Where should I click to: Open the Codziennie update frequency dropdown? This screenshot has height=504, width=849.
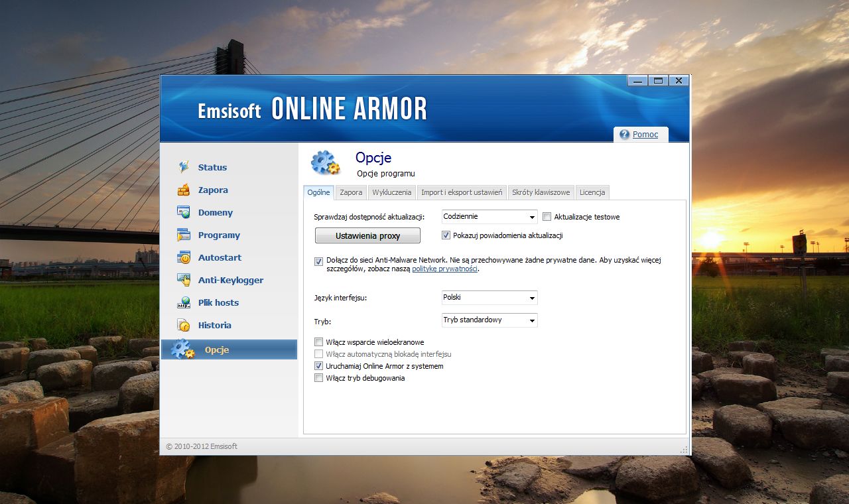point(490,217)
